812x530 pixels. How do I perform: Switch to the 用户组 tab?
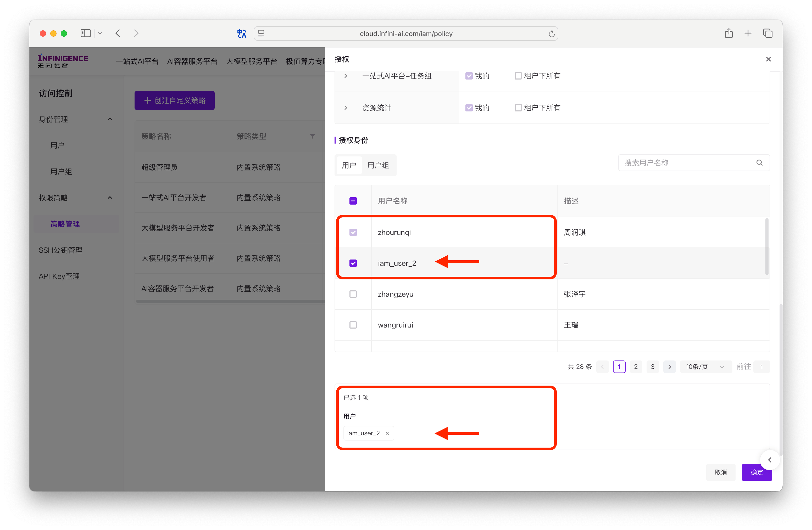(378, 165)
